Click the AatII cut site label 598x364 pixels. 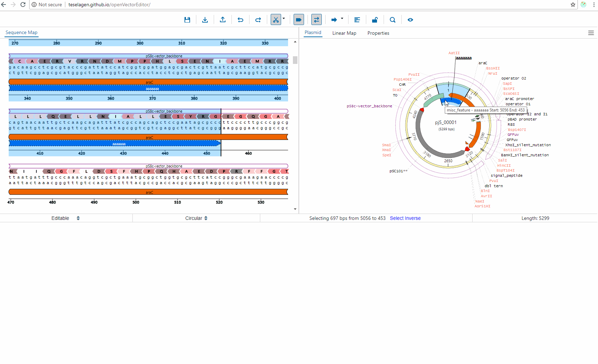[x=454, y=53]
